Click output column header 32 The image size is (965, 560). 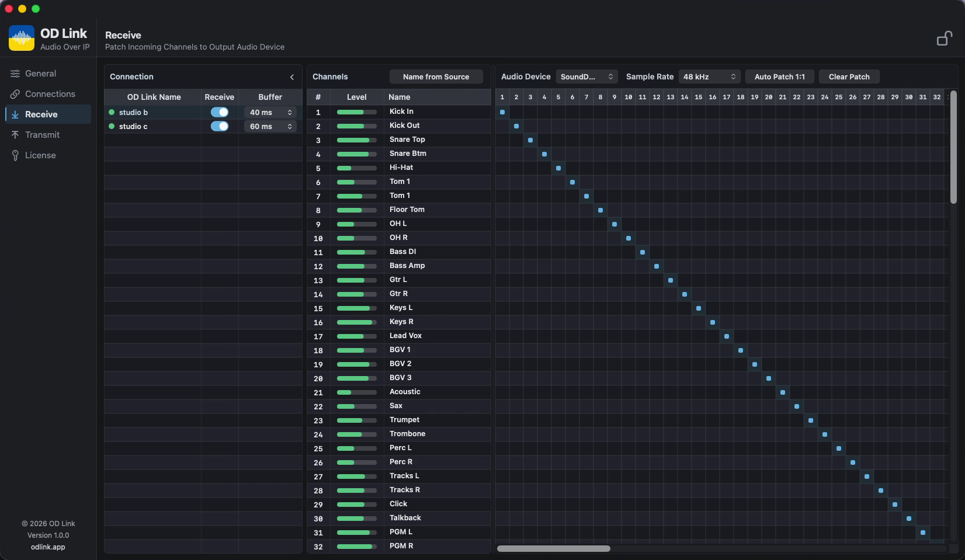[x=937, y=97]
